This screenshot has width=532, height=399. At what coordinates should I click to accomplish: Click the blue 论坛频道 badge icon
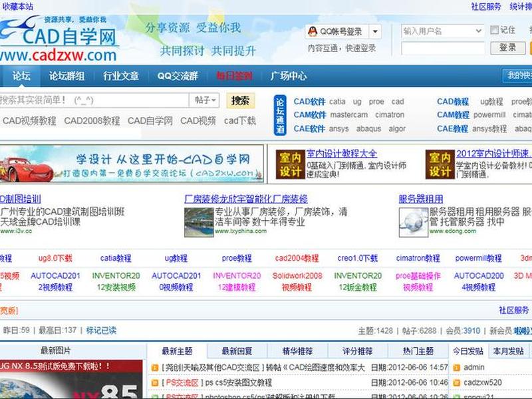coord(280,115)
